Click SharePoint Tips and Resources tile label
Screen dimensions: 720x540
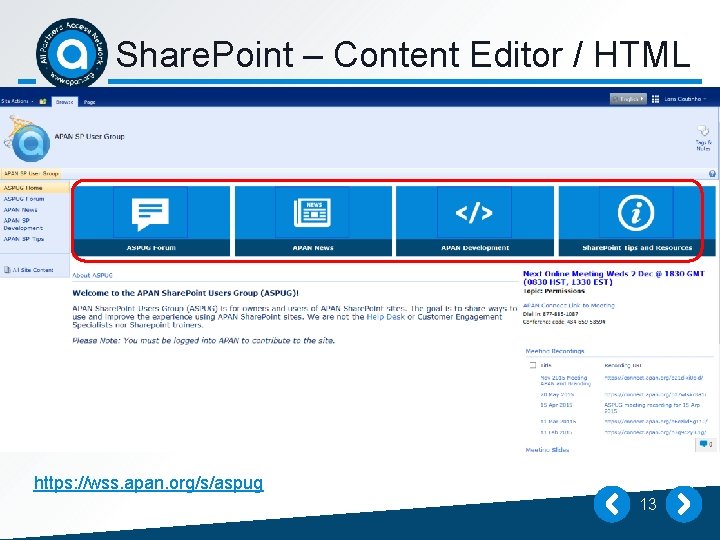(637, 248)
